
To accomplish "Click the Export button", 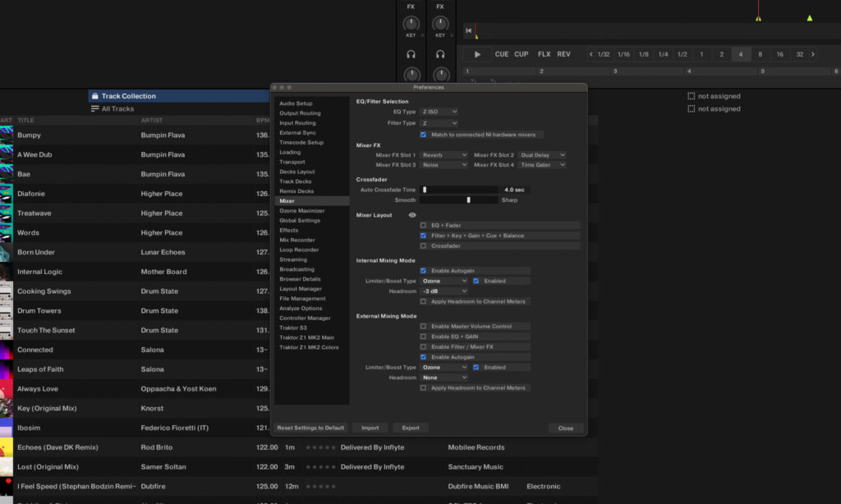I will [x=411, y=427].
